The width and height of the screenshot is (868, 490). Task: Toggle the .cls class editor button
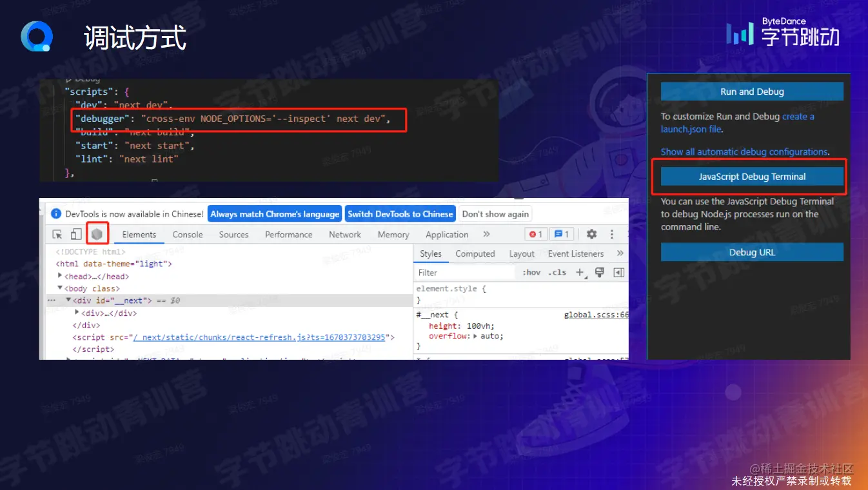tap(557, 273)
